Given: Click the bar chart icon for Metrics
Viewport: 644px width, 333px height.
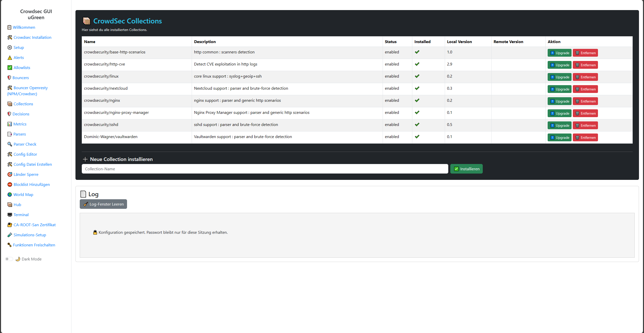Looking at the screenshot, I should 10,124.
